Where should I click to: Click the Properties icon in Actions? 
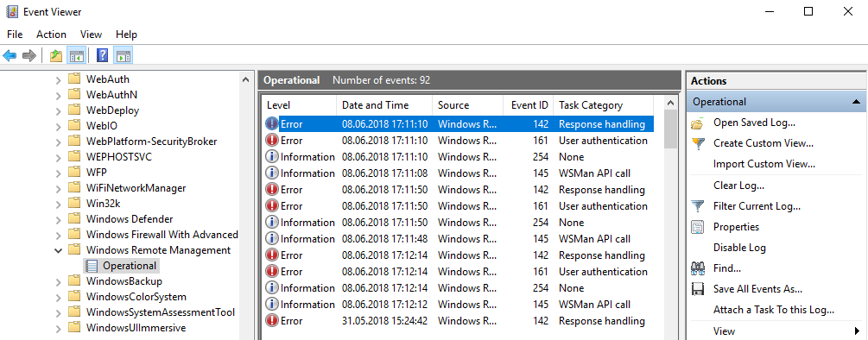(698, 227)
